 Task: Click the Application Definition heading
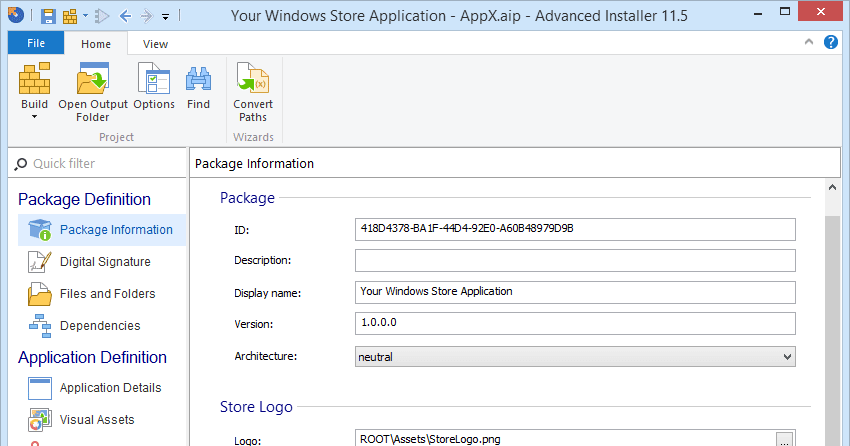93,358
